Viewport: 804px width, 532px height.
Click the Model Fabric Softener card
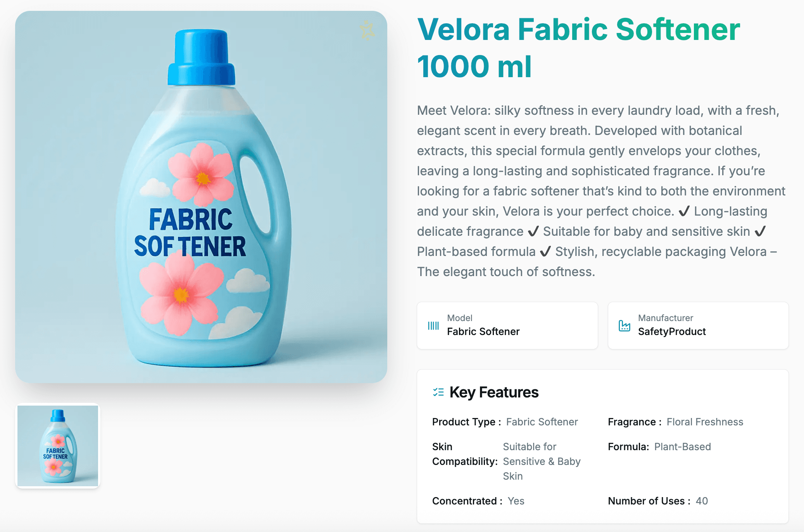click(x=507, y=325)
